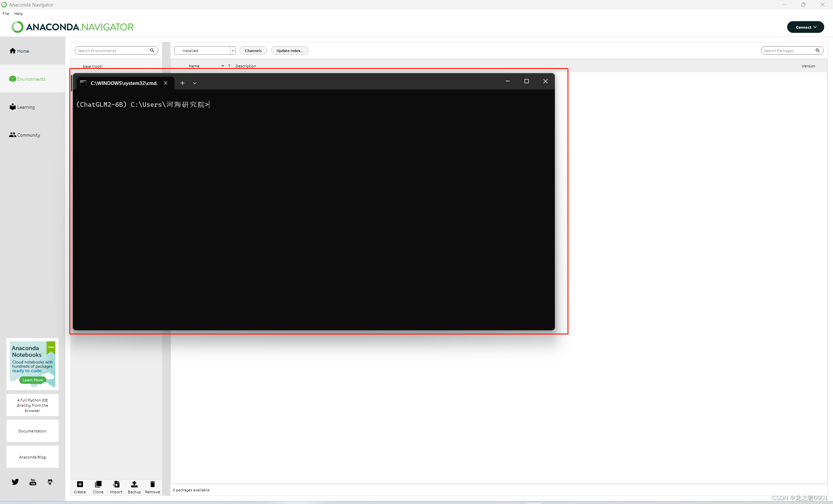The image size is (833, 504).
Task: Click the terminal prompt line
Action: pos(143,104)
